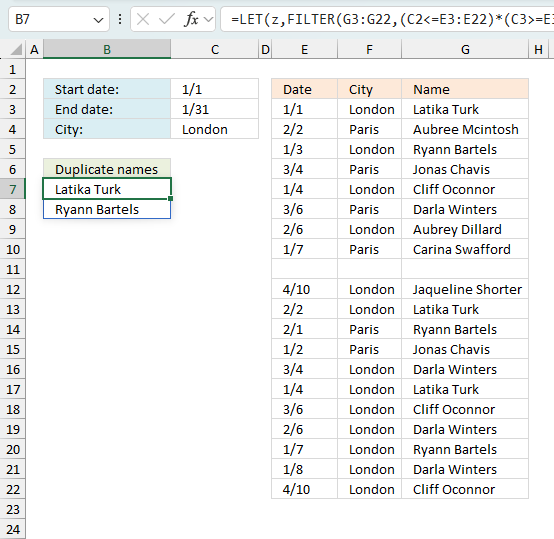Select result cell Ryann Bartels in B8

(107, 209)
